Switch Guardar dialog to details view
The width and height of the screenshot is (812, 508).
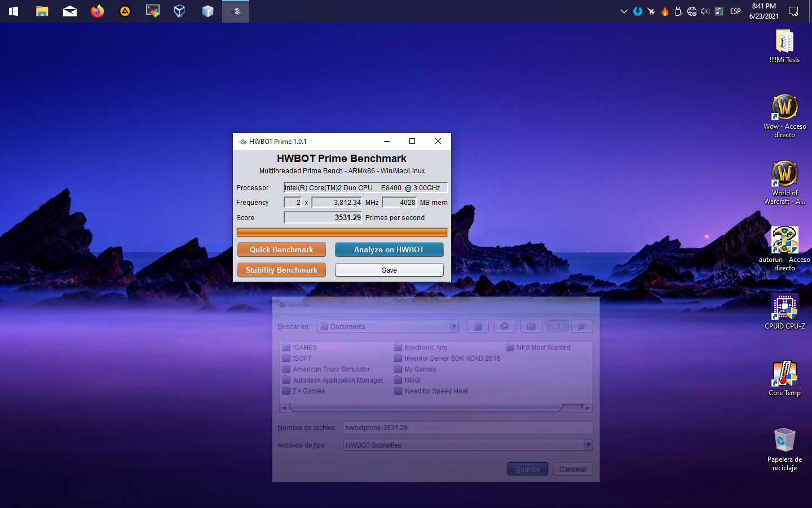pos(582,326)
